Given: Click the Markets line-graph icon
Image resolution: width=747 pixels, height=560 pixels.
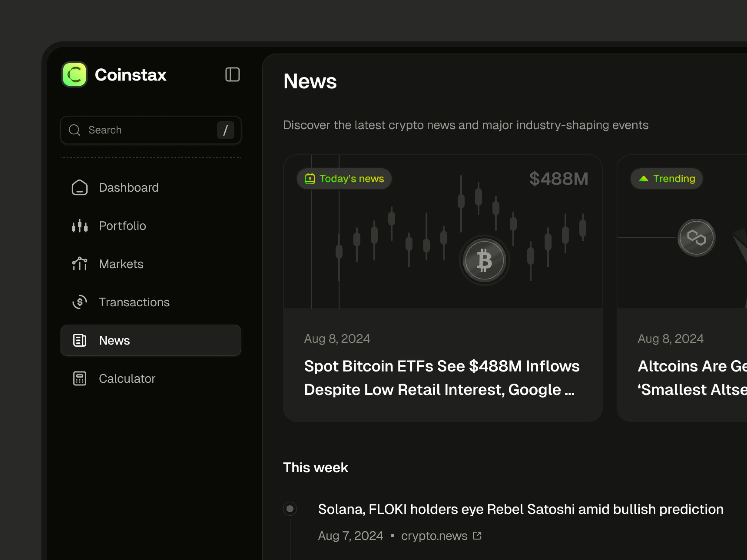Looking at the screenshot, I should point(80,264).
